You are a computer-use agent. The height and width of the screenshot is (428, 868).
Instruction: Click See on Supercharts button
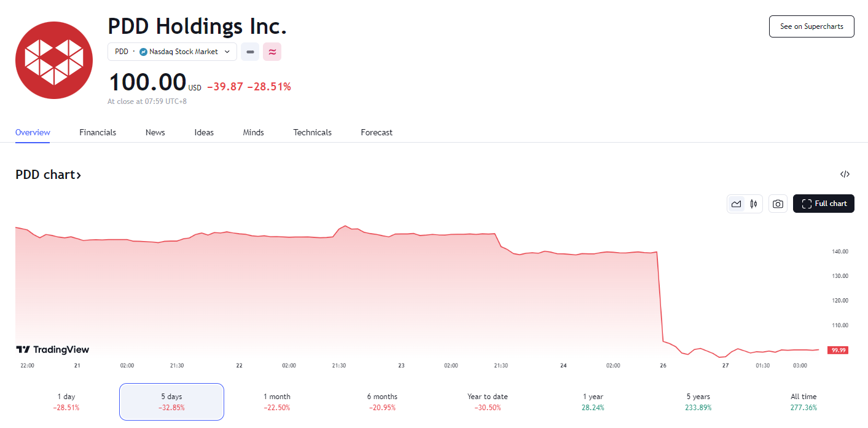pos(811,26)
